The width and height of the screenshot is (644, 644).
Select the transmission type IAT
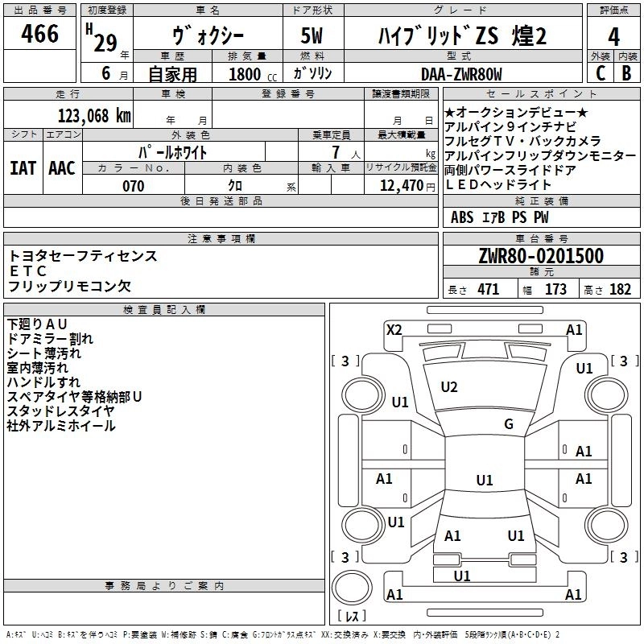[x=23, y=168]
